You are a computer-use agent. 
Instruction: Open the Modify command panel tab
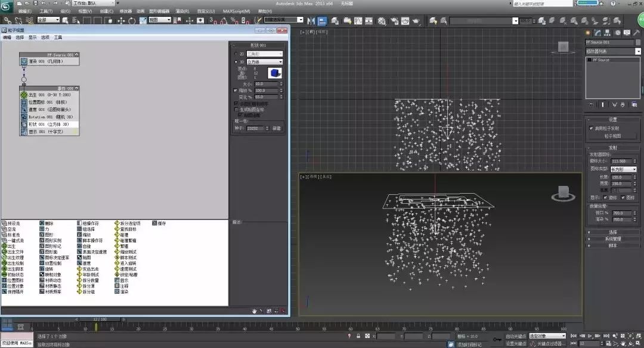tap(597, 33)
